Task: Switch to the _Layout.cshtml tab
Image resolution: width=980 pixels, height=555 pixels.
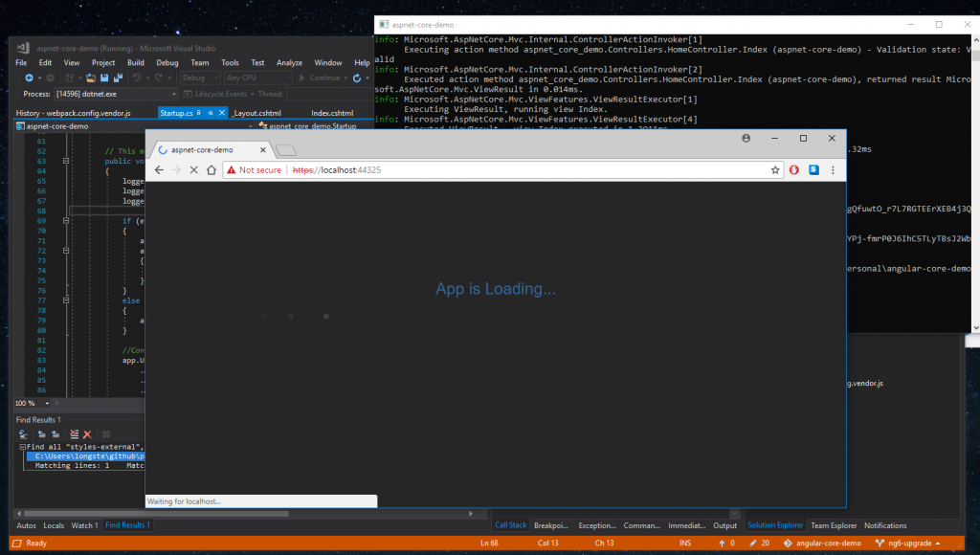Action: (256, 113)
